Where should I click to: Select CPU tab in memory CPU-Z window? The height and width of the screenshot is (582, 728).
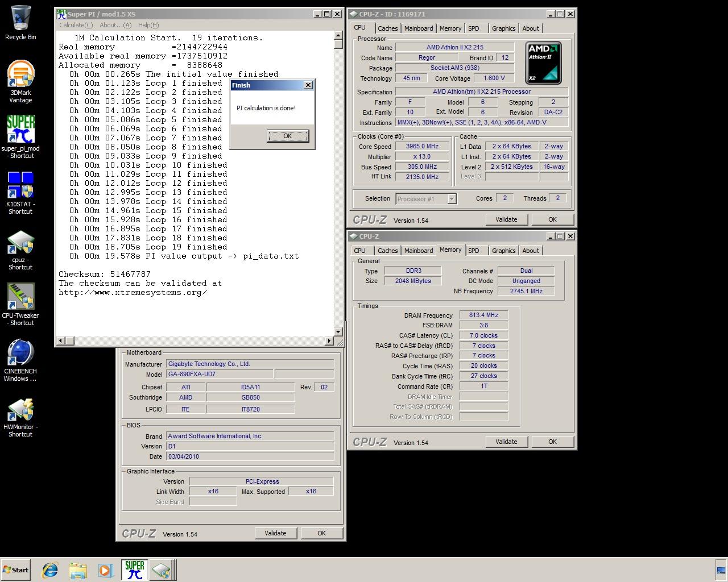point(360,251)
